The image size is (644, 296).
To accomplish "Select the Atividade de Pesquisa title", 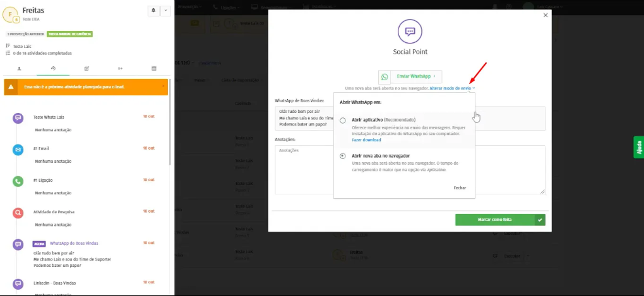I will [x=54, y=212].
